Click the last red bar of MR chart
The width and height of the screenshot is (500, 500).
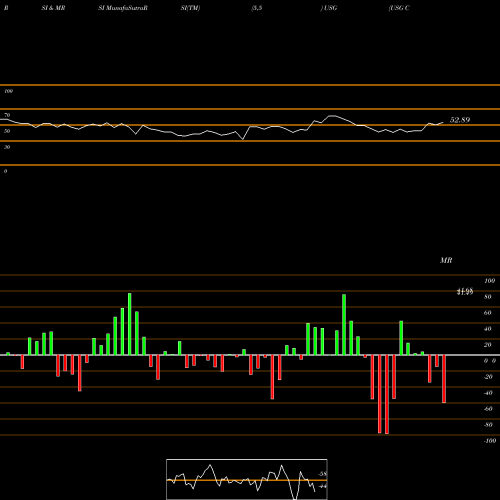(x=444, y=379)
